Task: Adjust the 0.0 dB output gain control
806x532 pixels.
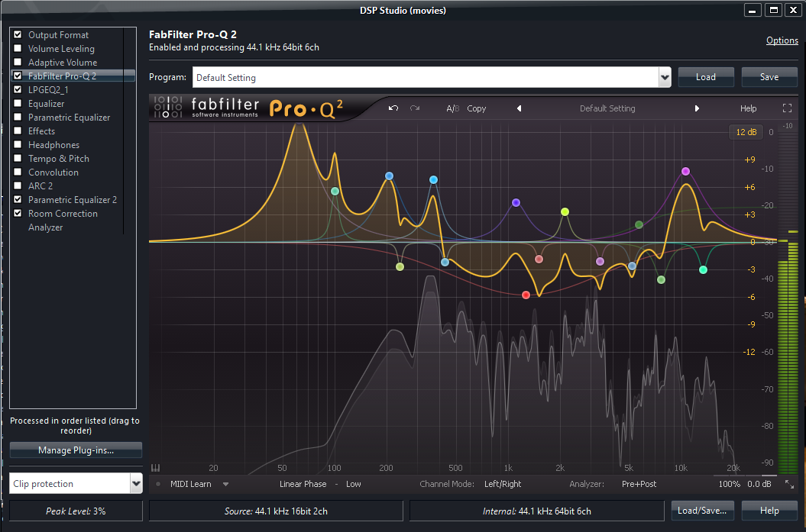Action: 759,484
